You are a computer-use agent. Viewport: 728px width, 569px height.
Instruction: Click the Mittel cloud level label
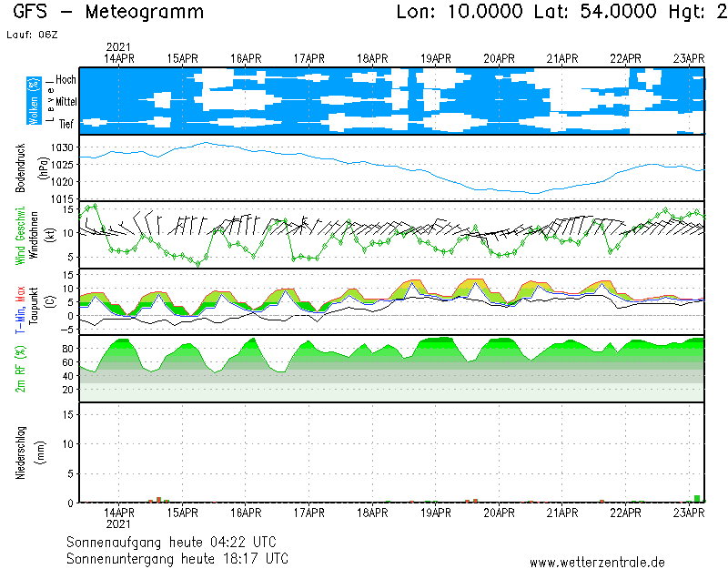point(65,102)
